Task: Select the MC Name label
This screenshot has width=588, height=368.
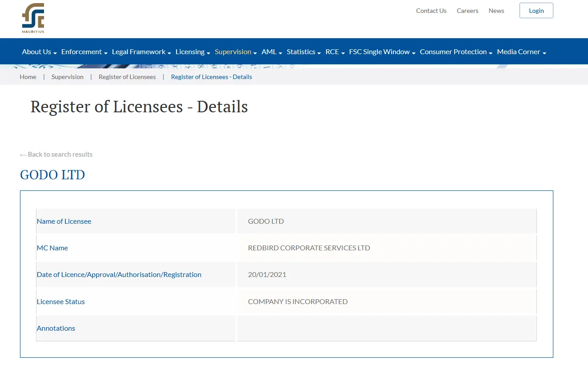Action: (52, 248)
